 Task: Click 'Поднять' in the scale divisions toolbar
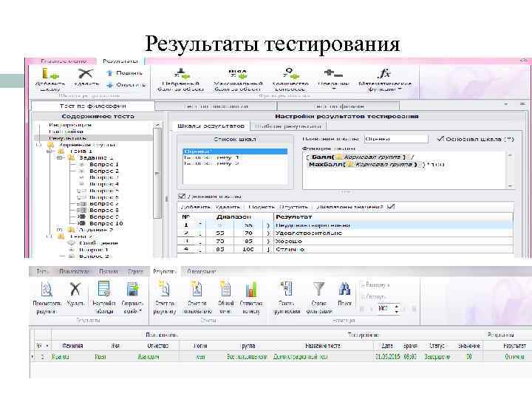point(262,207)
